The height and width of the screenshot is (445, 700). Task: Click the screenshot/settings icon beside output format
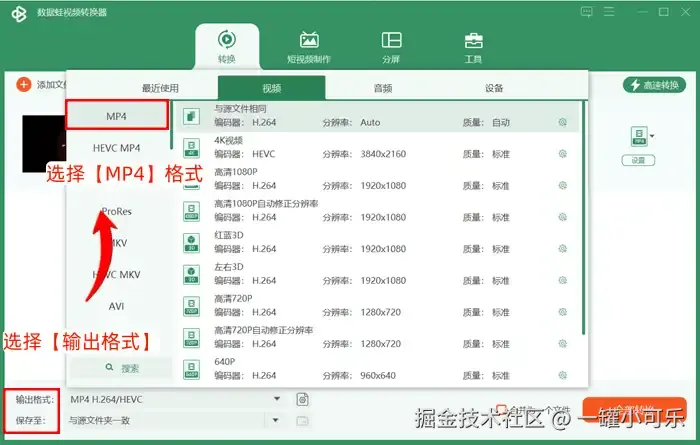(x=302, y=399)
